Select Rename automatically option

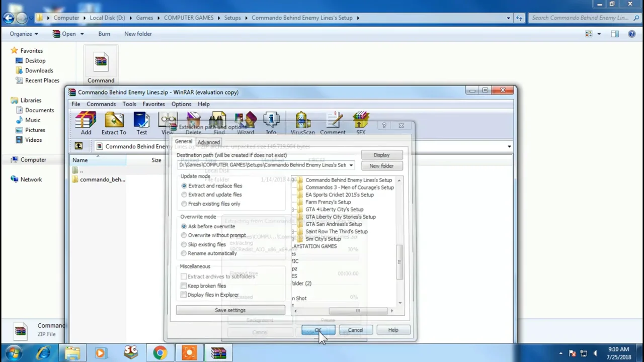tap(209, 253)
